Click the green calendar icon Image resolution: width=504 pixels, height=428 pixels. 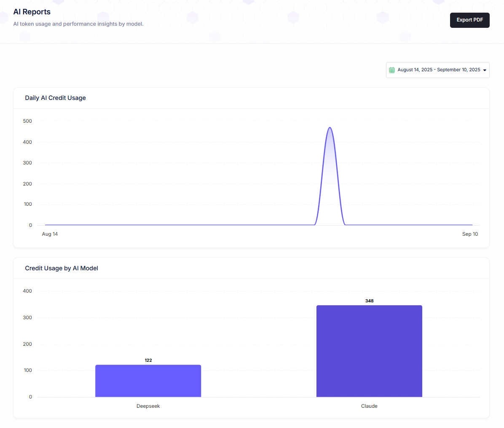click(392, 70)
